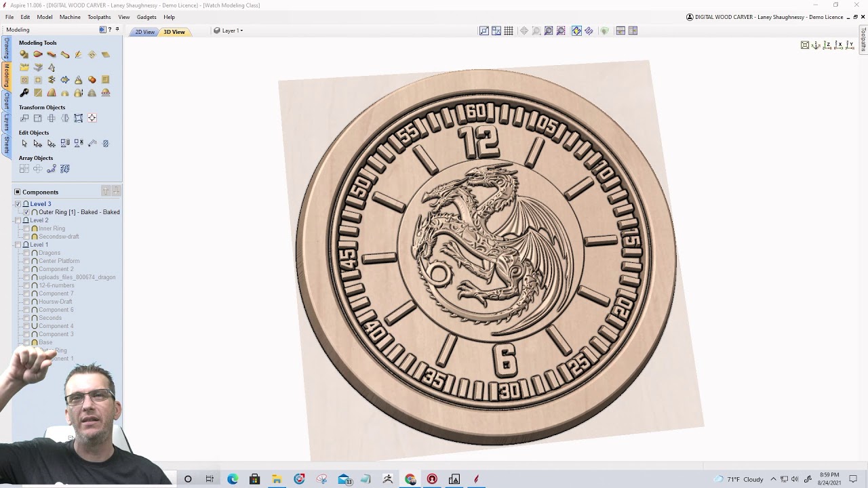Click the Bake components orange spheres icon
The width and height of the screenshot is (868, 488).
(x=92, y=80)
